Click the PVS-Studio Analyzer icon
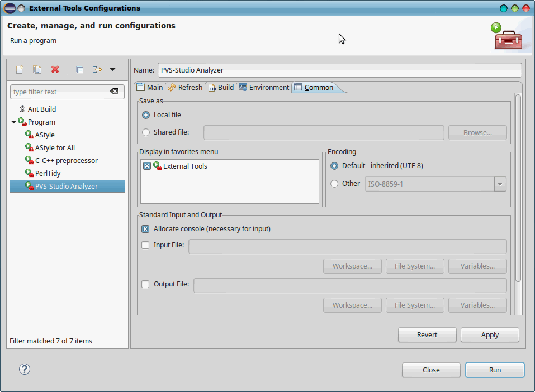 [x=30, y=186]
